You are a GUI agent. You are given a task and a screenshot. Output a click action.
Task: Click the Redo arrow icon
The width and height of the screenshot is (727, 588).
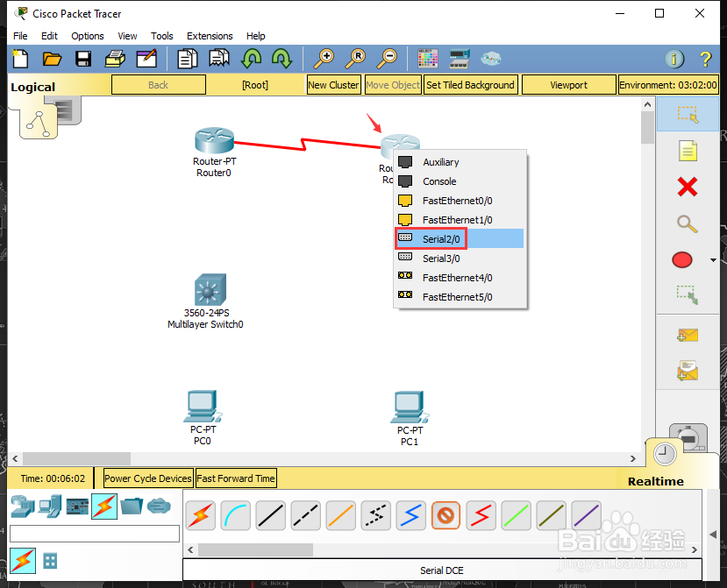click(x=282, y=59)
